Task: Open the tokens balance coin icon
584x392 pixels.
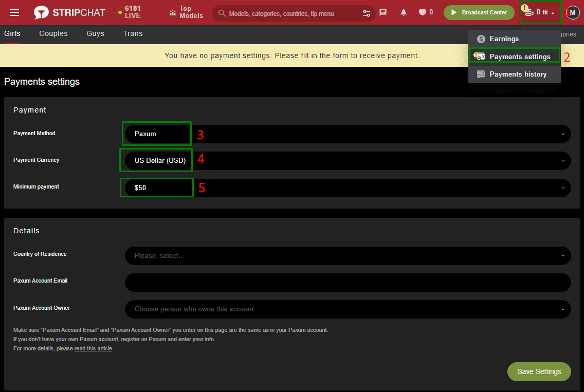Action: (x=529, y=12)
